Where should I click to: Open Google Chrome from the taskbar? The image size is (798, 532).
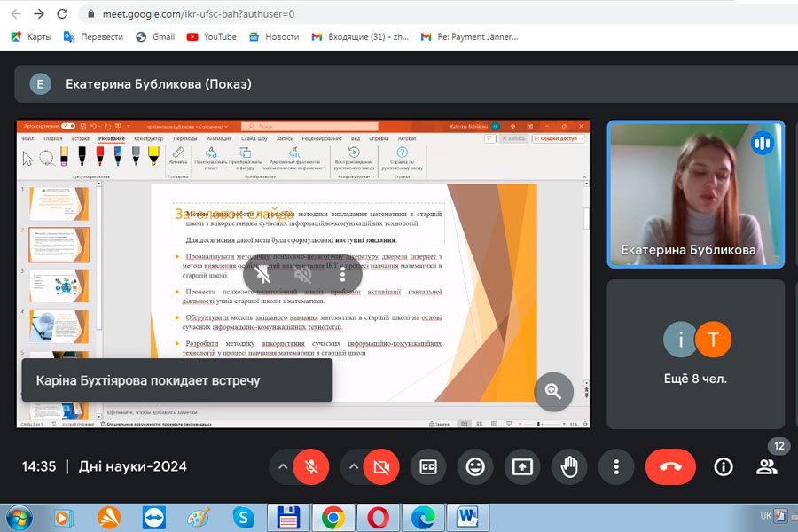[333, 517]
